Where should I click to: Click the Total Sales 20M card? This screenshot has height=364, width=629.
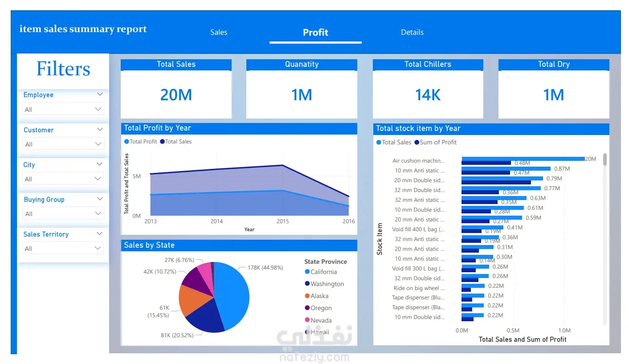pos(176,89)
